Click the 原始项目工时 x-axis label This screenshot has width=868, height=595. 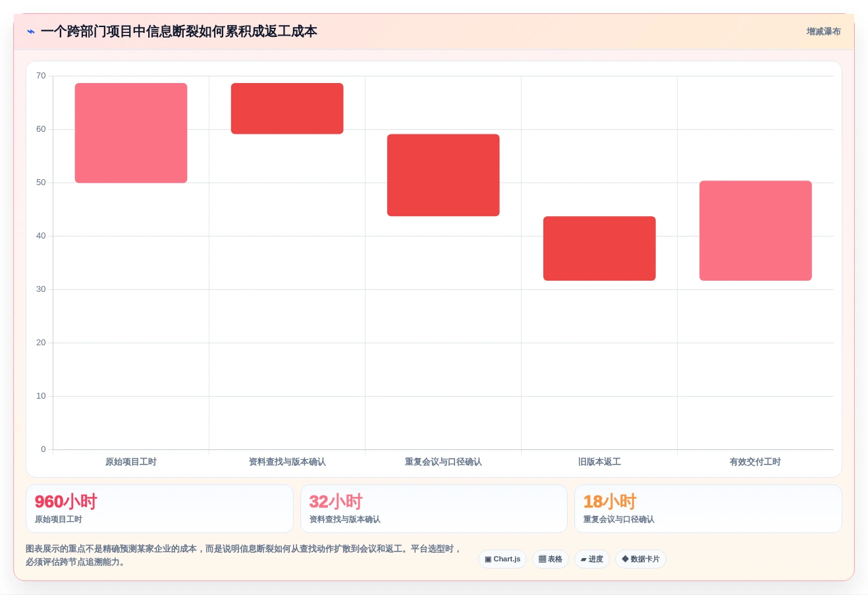point(131,462)
